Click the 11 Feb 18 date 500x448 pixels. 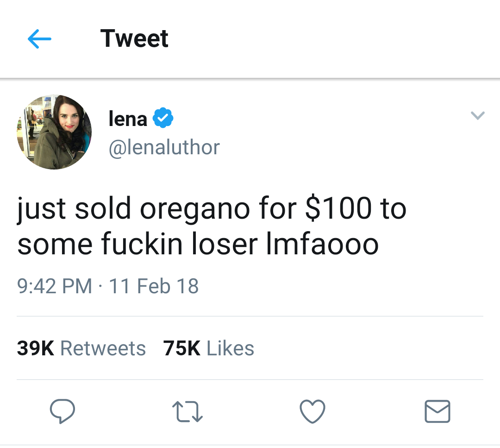[x=154, y=286]
